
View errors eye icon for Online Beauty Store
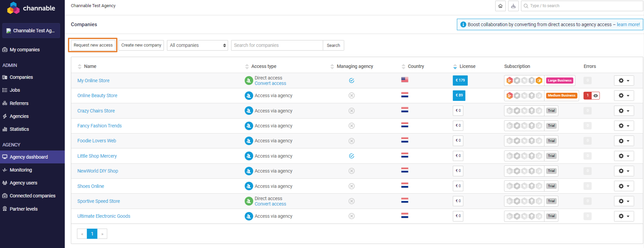595,96
